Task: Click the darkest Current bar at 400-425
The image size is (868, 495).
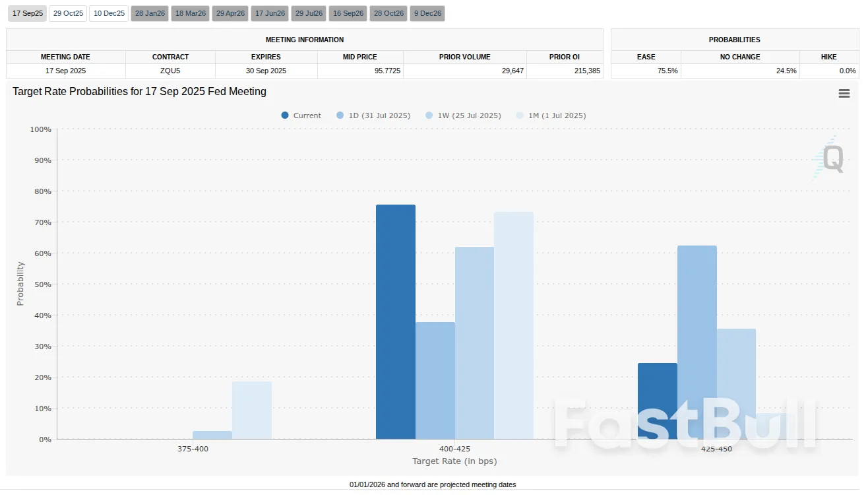Action: coord(396,322)
